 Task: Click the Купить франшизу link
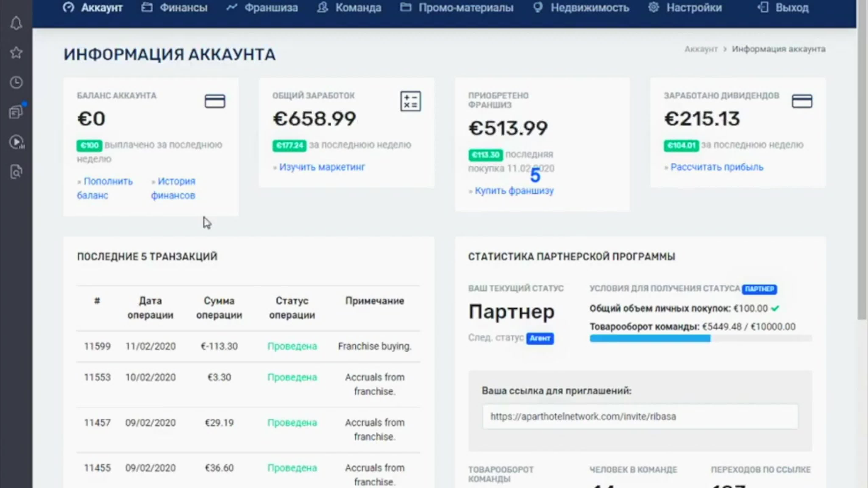pos(514,191)
